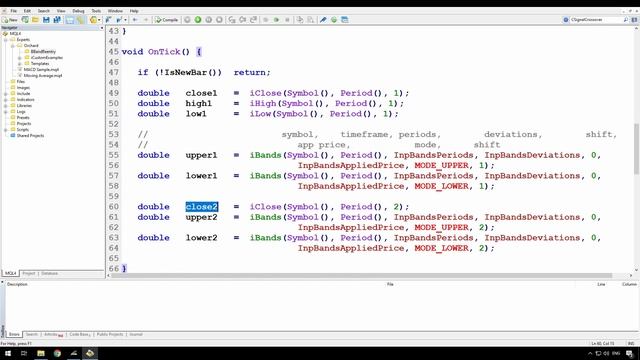The width and height of the screenshot is (640, 360).
Task: Click the highlighted close2 variable
Action: pyautogui.click(x=202, y=207)
